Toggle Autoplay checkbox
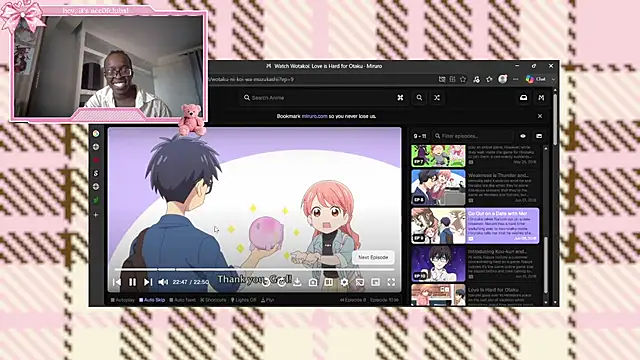The image size is (640, 360). coord(122,300)
